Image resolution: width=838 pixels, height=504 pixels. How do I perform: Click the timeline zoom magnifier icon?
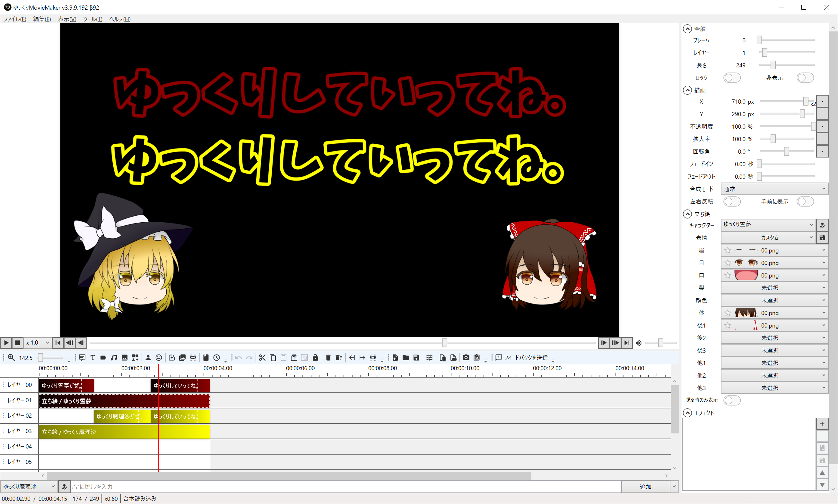click(11, 358)
